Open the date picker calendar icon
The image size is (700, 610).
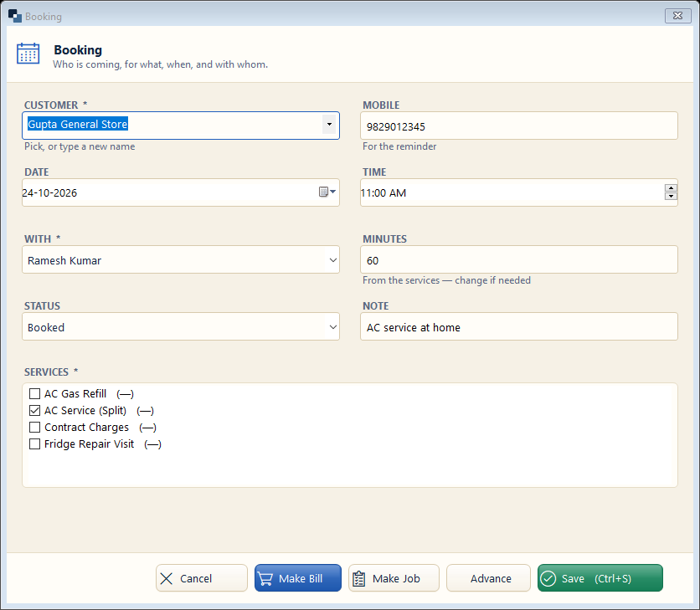click(x=327, y=192)
